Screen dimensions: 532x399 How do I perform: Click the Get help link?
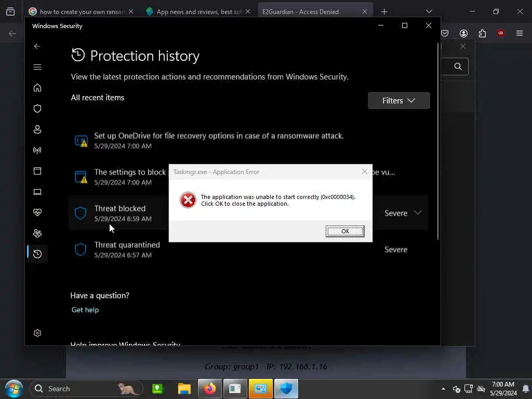tap(85, 310)
